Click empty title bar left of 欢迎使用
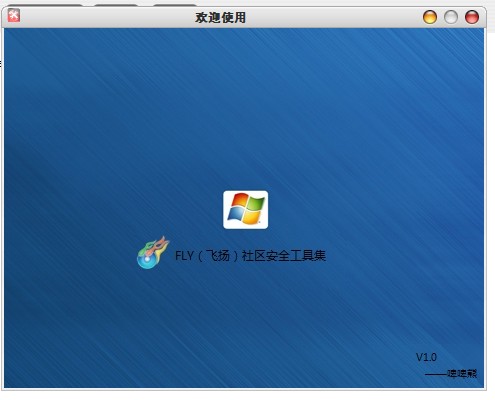 [x=107, y=17]
